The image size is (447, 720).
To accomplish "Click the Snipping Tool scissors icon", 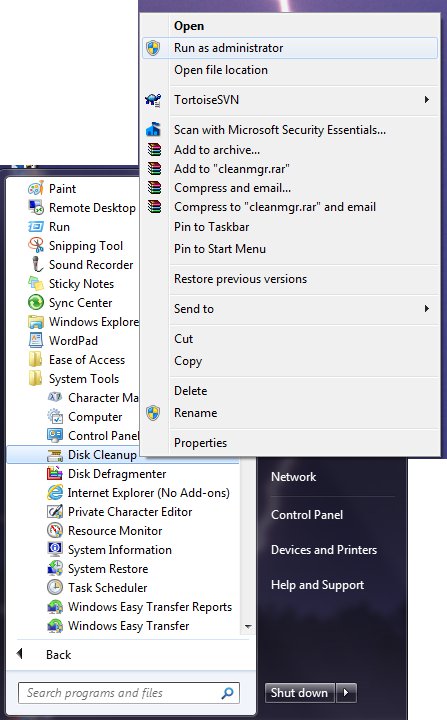I will pyautogui.click(x=35, y=245).
